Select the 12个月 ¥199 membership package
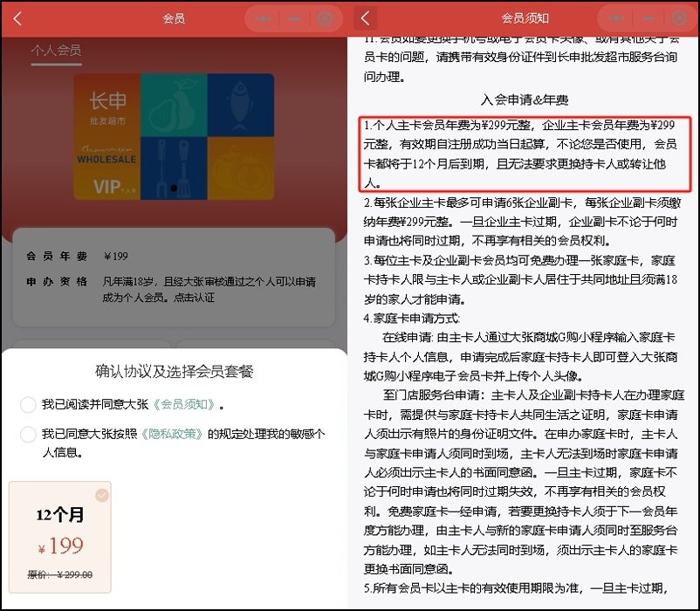 click(x=60, y=536)
